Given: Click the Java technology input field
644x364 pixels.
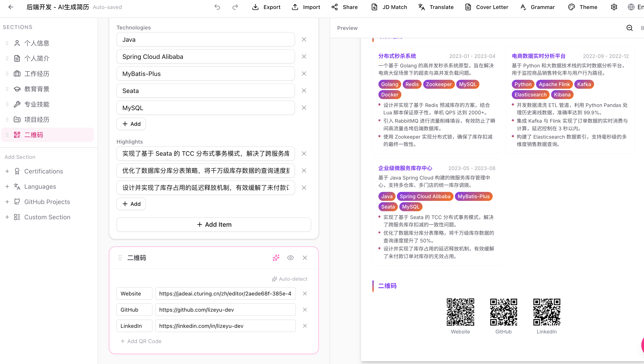Looking at the screenshot, I should point(205,39).
